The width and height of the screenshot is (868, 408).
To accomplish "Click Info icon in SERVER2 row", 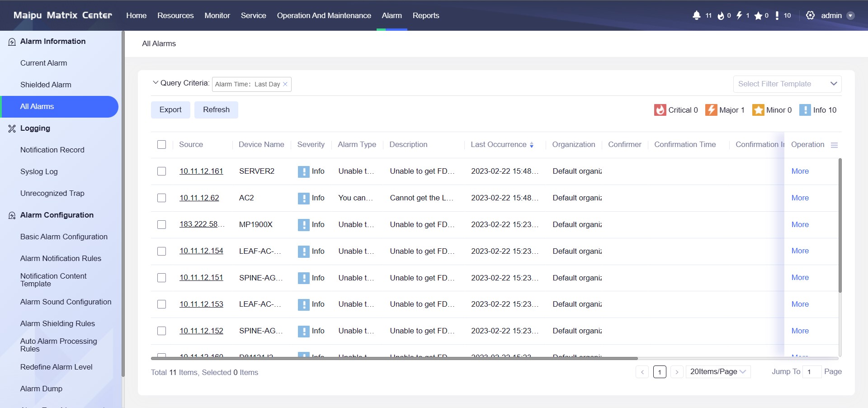I will click(x=304, y=171).
